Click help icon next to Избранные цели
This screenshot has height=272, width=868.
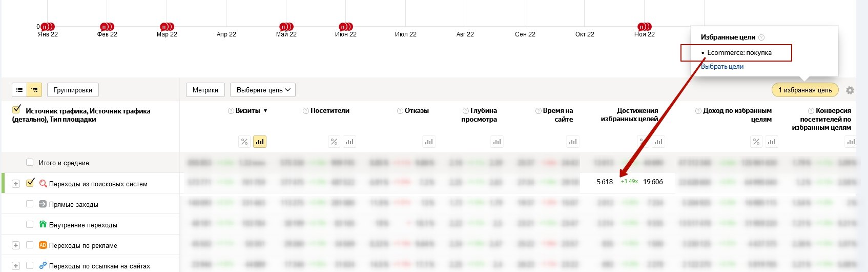[761, 37]
